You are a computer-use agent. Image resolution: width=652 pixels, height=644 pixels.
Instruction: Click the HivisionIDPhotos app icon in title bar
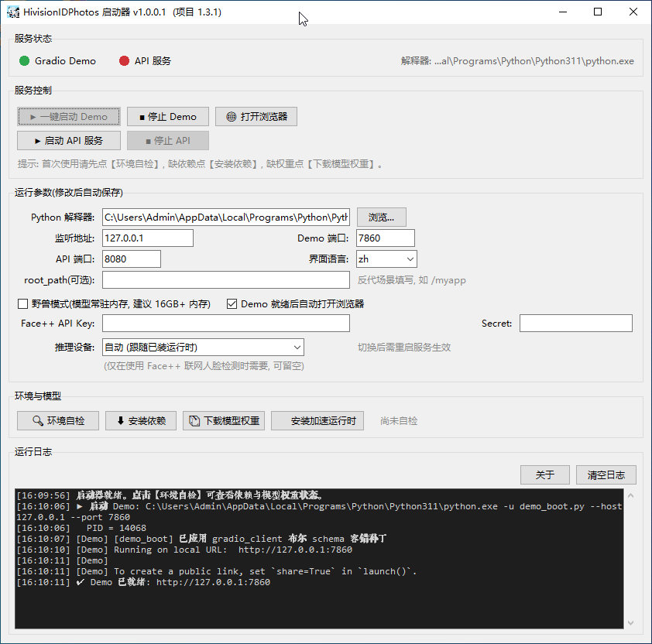(13, 12)
